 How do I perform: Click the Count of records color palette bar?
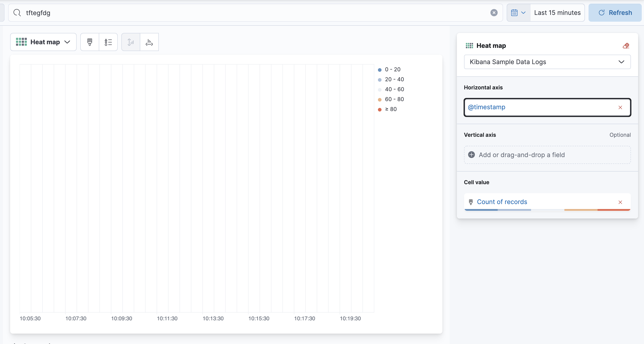pos(547,210)
